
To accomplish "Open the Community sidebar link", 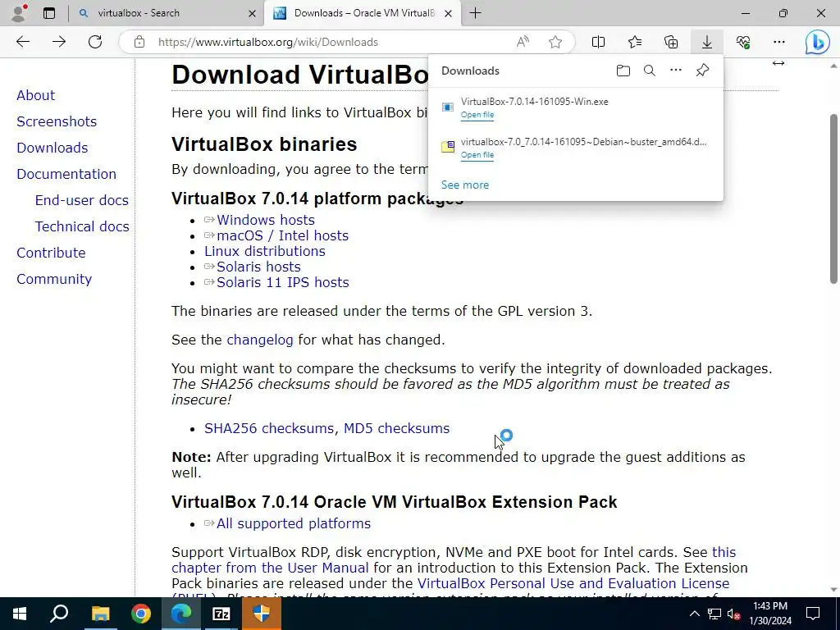I will [54, 279].
